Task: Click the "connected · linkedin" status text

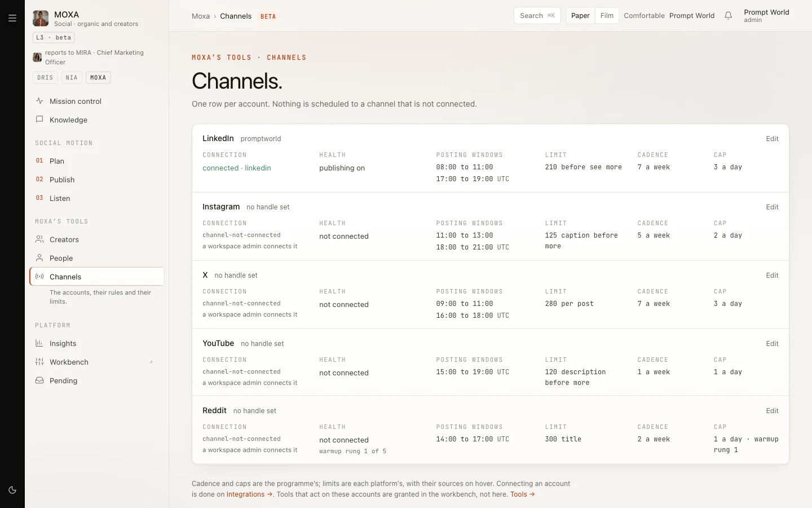Action: [237, 168]
